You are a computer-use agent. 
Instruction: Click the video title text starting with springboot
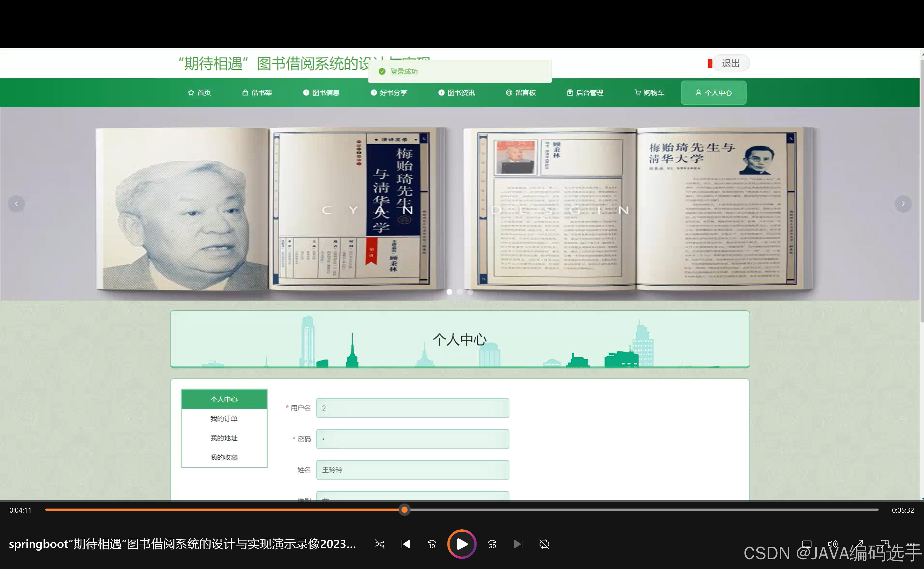tap(182, 544)
